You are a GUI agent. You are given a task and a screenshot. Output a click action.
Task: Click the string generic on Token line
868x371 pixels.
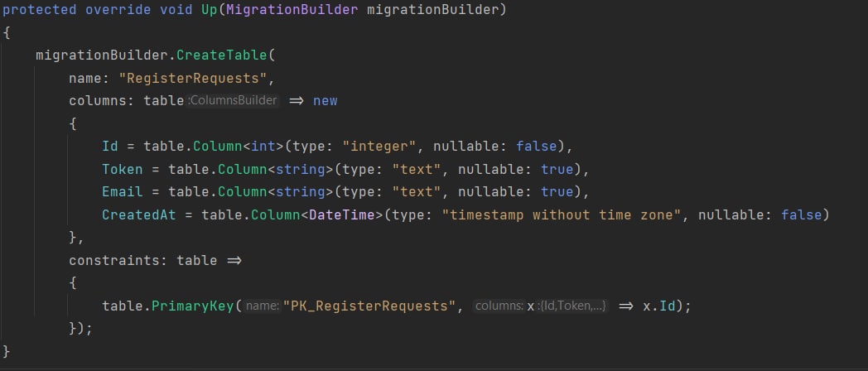point(301,169)
